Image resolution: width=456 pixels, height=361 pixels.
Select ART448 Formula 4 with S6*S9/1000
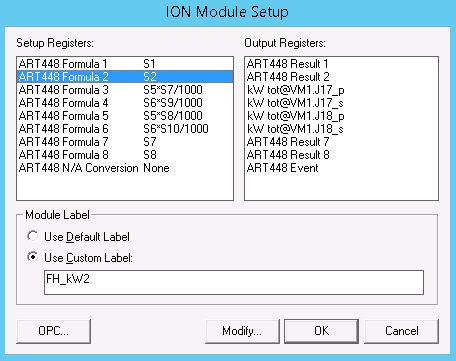pyautogui.click(x=125, y=103)
